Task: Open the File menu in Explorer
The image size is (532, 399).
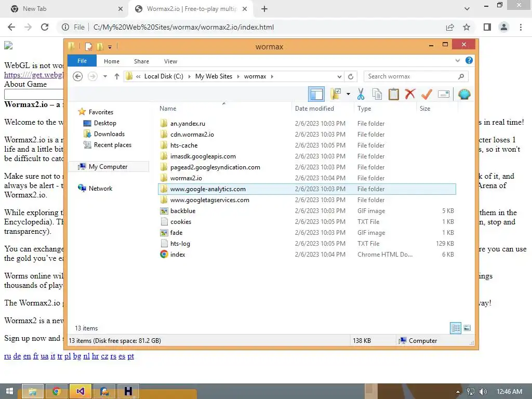Action: pyautogui.click(x=82, y=61)
